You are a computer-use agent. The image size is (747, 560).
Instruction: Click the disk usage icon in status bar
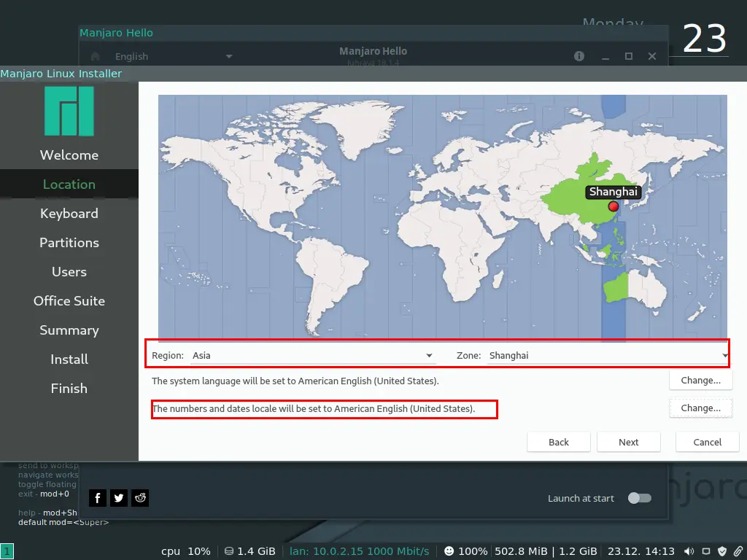pos(228,551)
